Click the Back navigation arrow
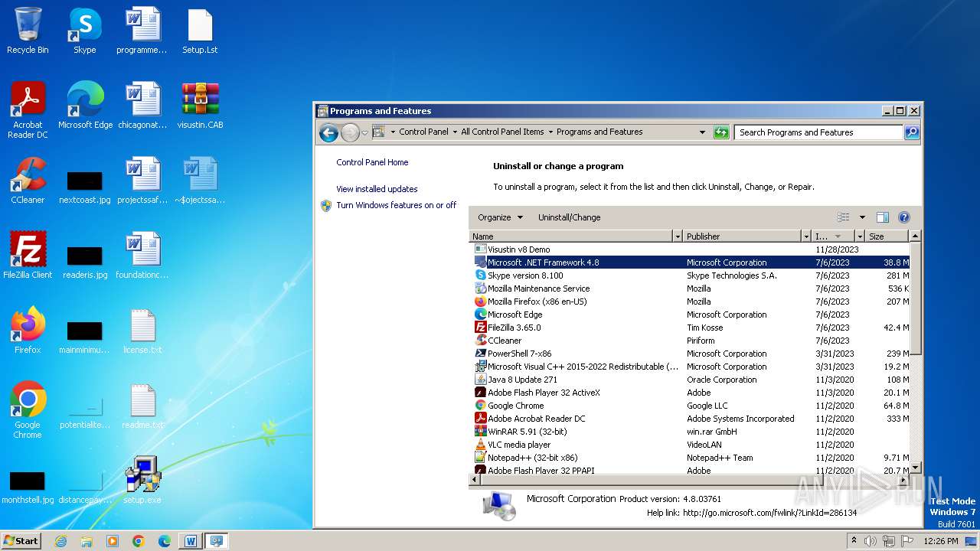 (328, 132)
